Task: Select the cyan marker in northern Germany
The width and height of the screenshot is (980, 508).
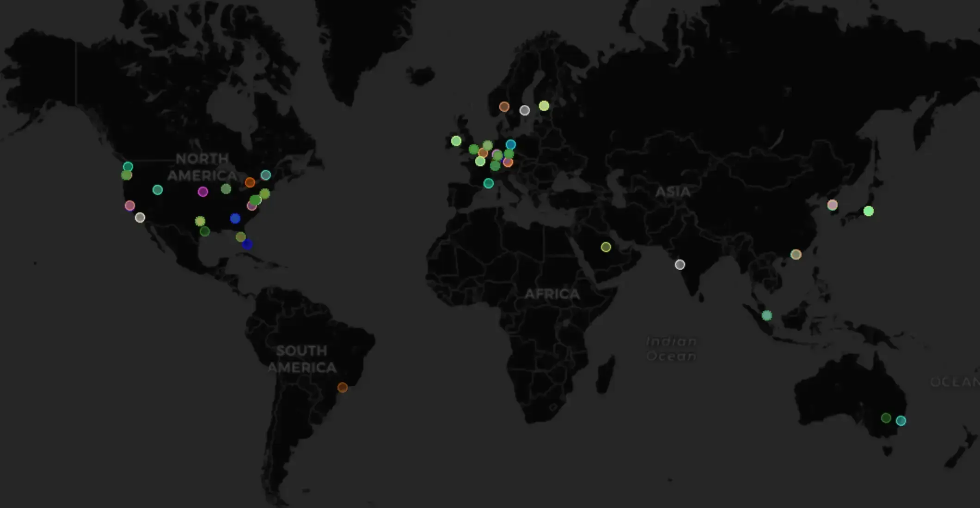Action: pyautogui.click(x=510, y=145)
